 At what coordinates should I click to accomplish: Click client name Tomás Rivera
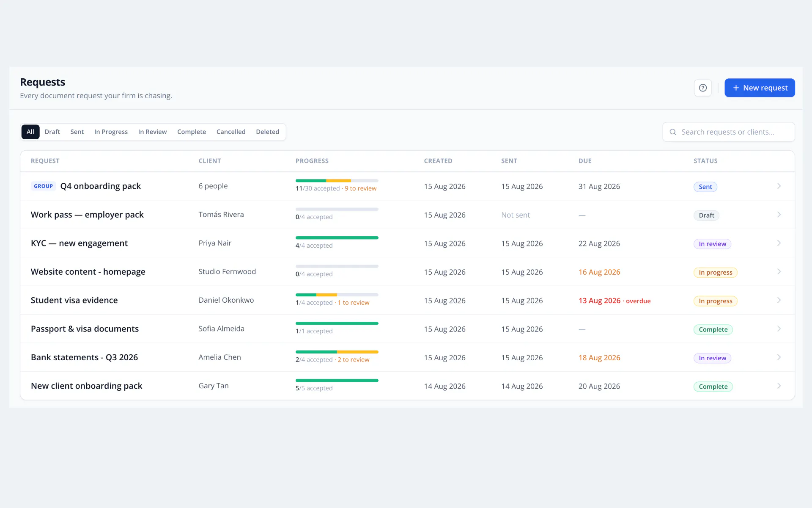(x=221, y=215)
